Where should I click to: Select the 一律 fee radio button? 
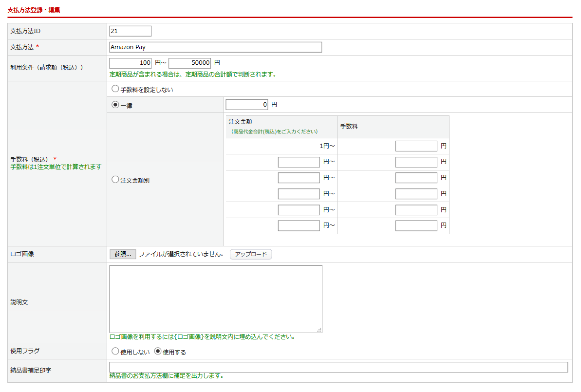(115, 105)
